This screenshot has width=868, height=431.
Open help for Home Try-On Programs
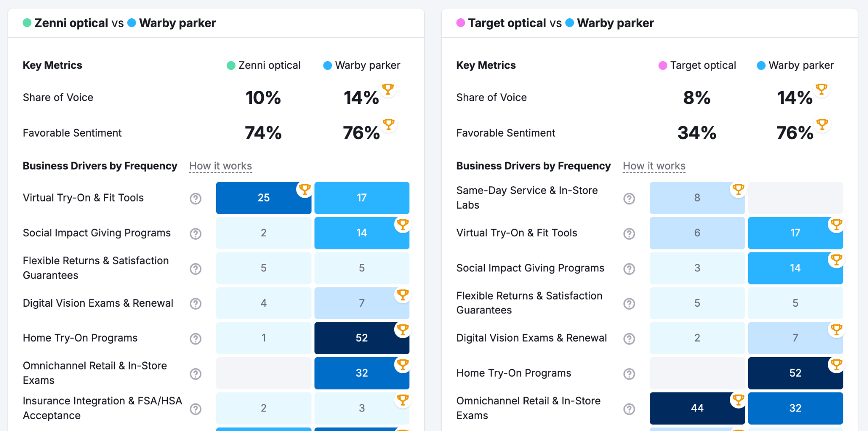(x=195, y=339)
